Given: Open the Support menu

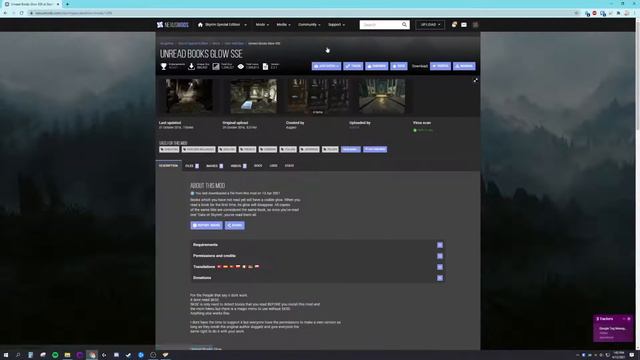Looking at the screenshot, I should point(336,25).
